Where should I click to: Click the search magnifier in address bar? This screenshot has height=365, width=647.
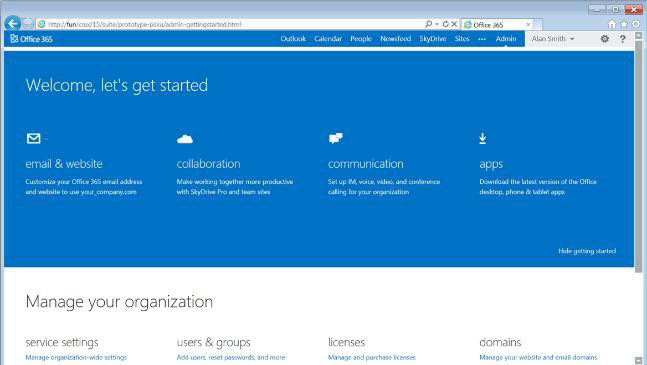[429, 24]
